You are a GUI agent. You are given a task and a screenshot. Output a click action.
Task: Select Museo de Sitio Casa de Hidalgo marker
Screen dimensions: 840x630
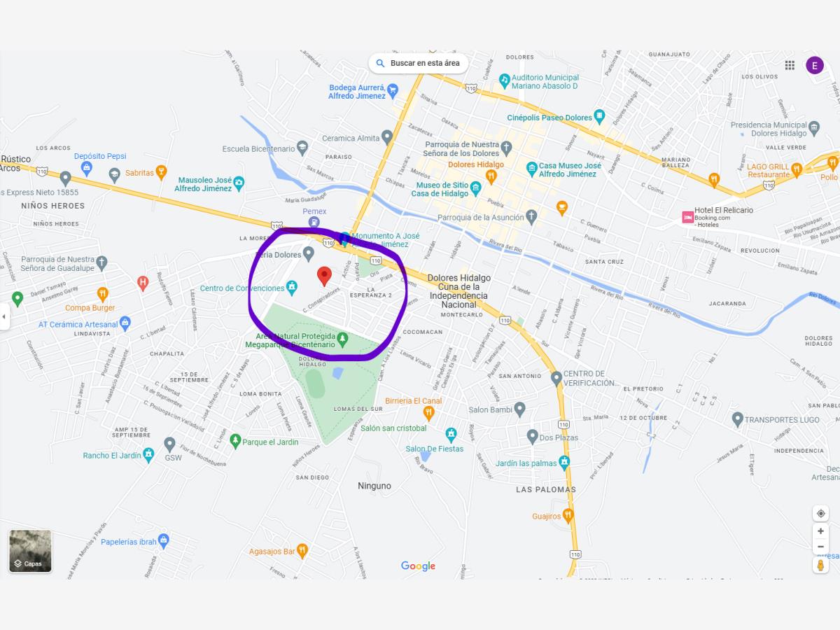pos(475,188)
